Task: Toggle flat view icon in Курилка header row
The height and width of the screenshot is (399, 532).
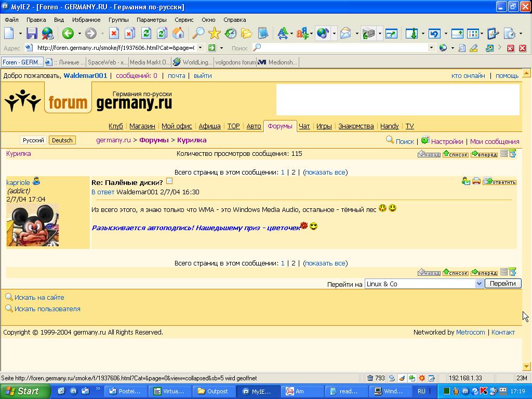Action: [504, 154]
